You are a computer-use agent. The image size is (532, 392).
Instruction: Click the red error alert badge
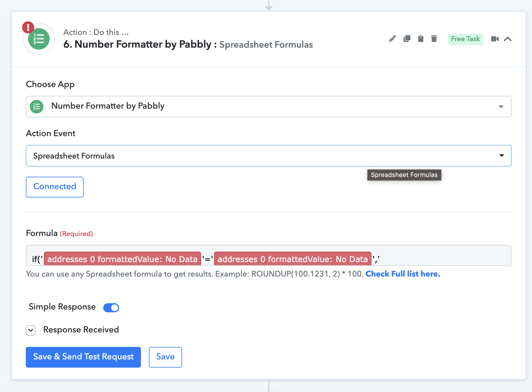click(x=28, y=28)
